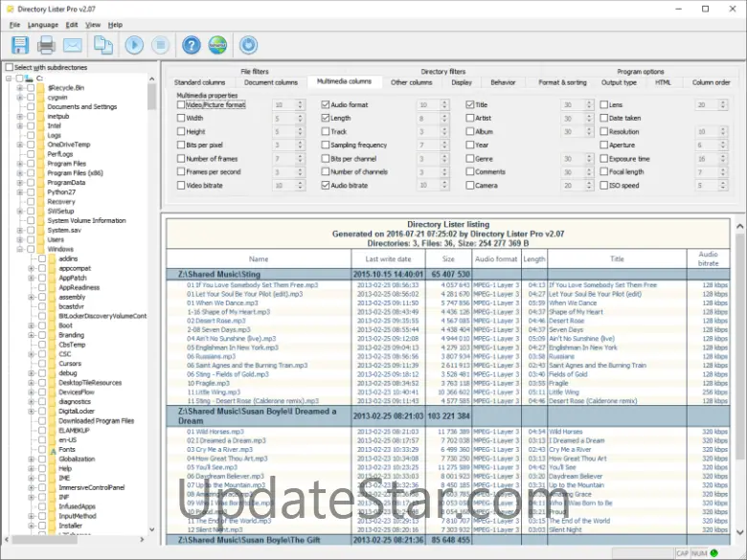The image size is (747, 560).
Task: Click the Save floppy disk toolbar icon
Action: click(x=19, y=45)
